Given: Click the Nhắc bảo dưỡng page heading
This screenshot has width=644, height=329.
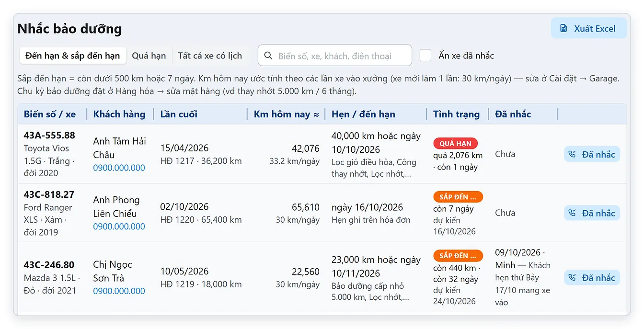Looking at the screenshot, I should coord(69,29).
